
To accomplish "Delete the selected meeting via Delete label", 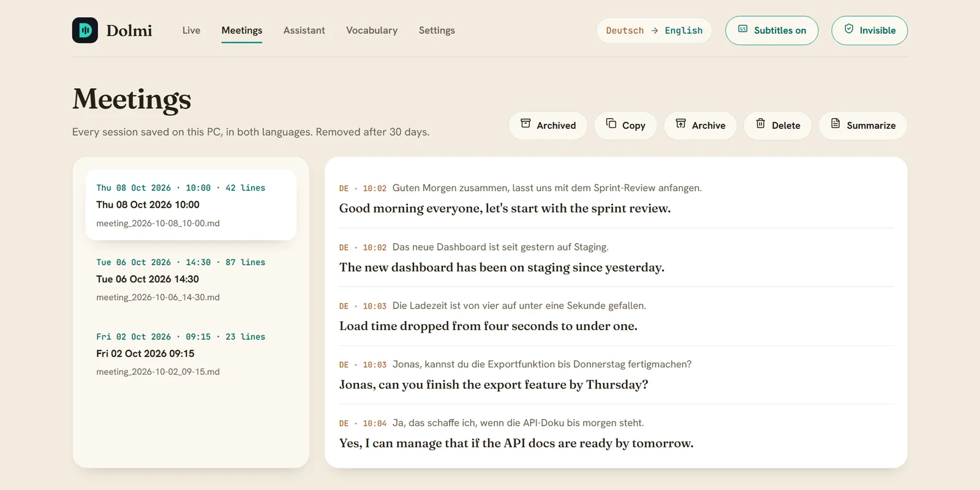I will (786, 126).
